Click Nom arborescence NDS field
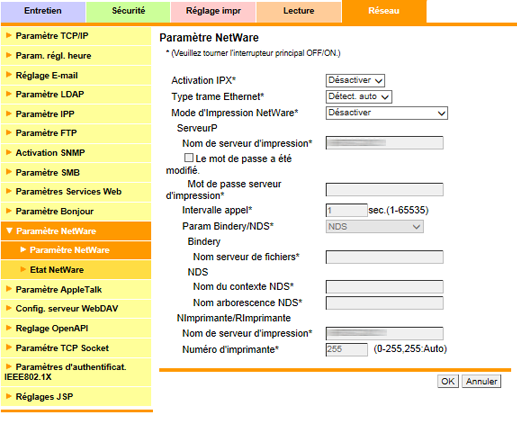517x430 pixels. [x=384, y=303]
